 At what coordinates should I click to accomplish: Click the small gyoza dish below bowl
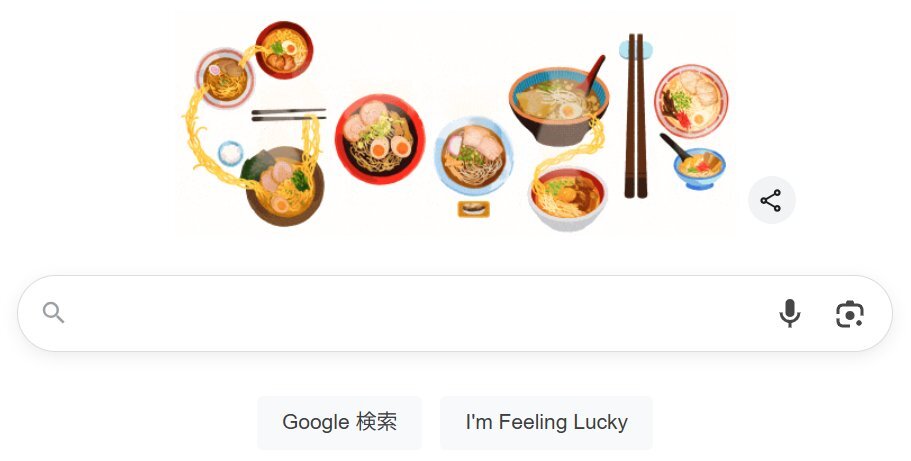[x=474, y=209]
